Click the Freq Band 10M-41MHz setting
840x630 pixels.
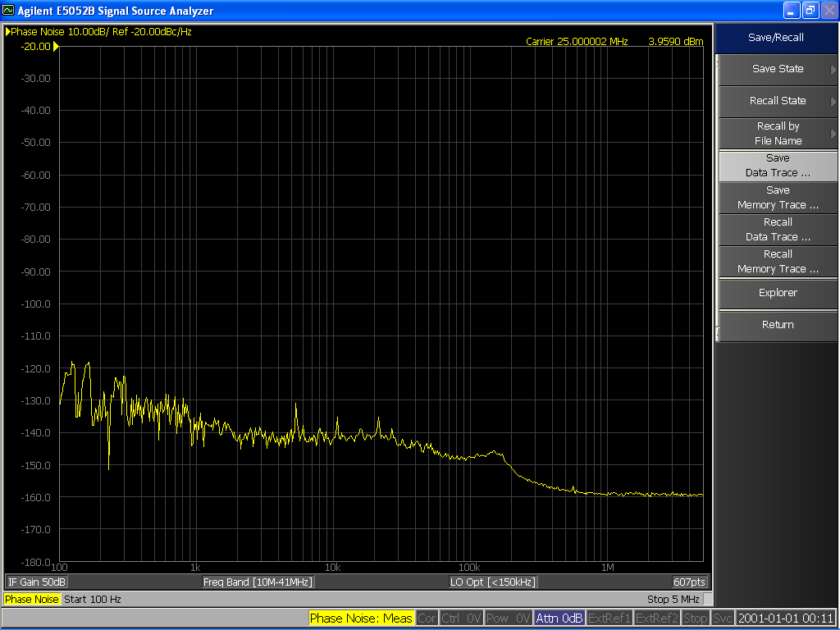pos(258,582)
